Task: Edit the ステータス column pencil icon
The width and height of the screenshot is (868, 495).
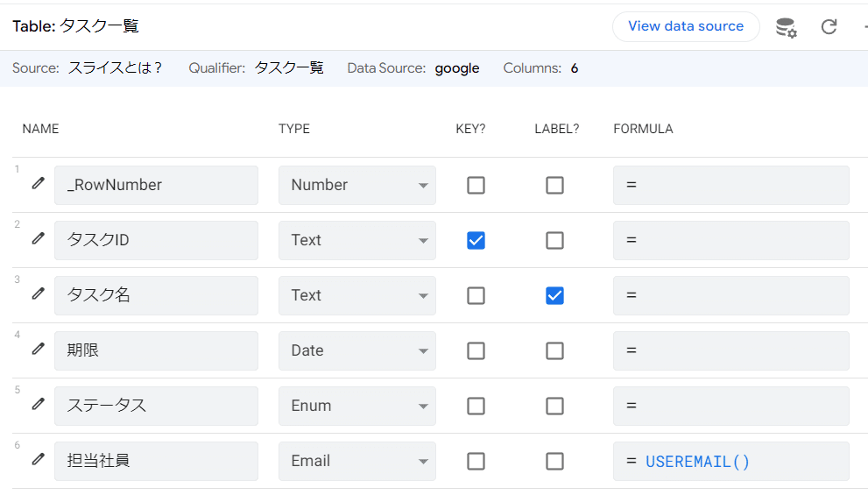Action: 38,405
